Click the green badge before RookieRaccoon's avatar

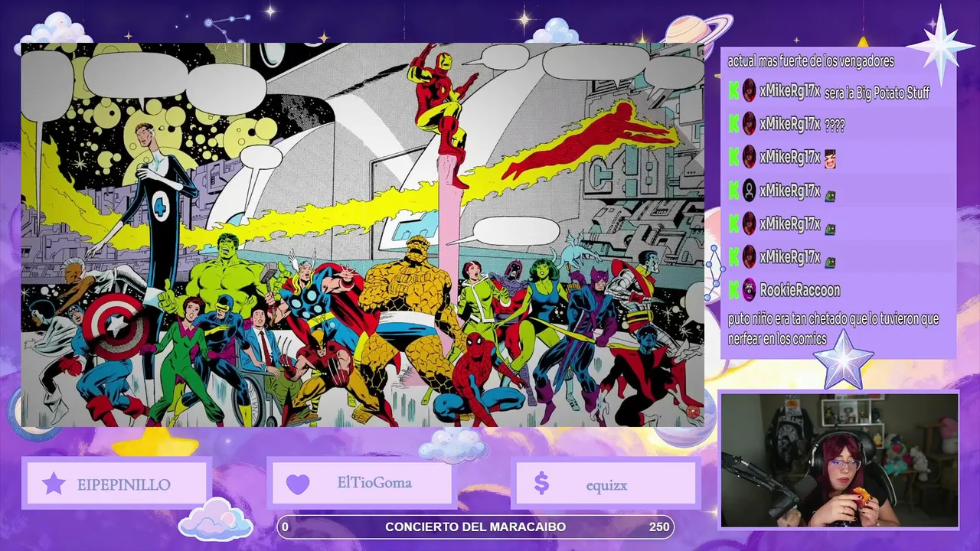click(x=733, y=290)
